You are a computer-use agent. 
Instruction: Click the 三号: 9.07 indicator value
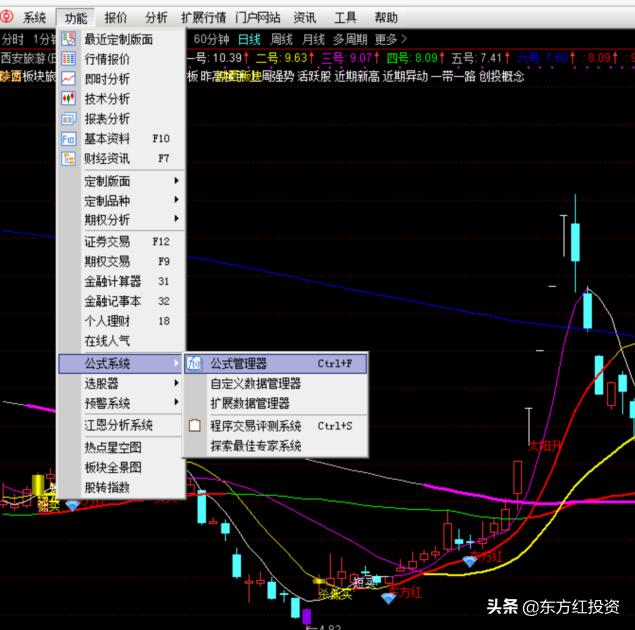coord(351,58)
